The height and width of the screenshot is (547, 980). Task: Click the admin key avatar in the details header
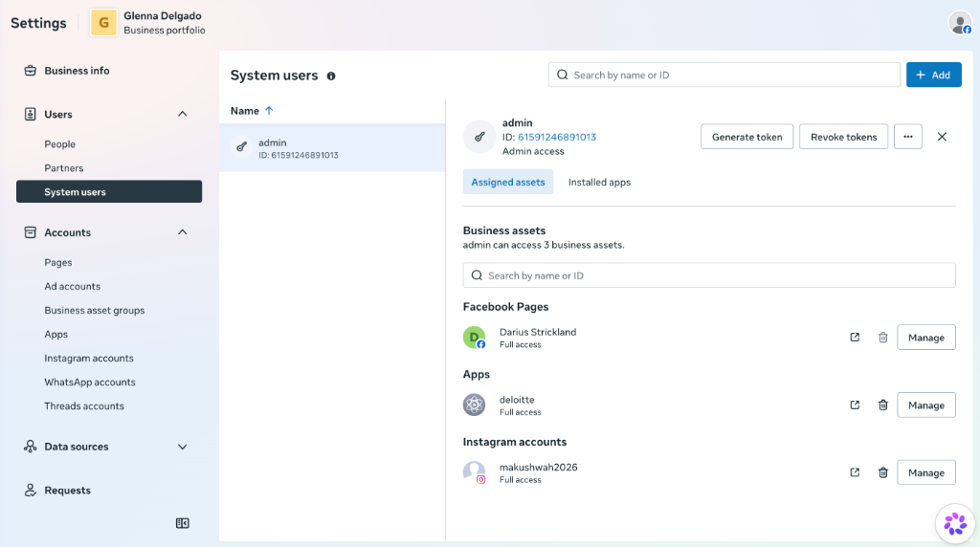coord(479,137)
